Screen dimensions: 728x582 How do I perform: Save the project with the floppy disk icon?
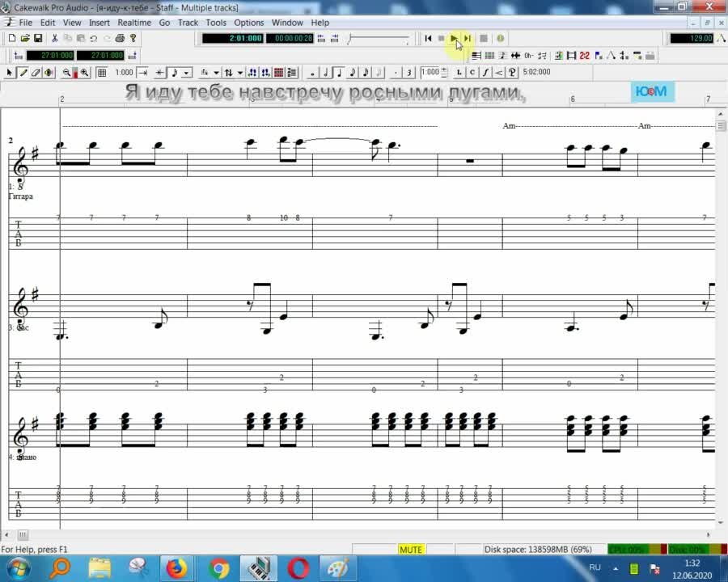pyautogui.click(x=38, y=39)
